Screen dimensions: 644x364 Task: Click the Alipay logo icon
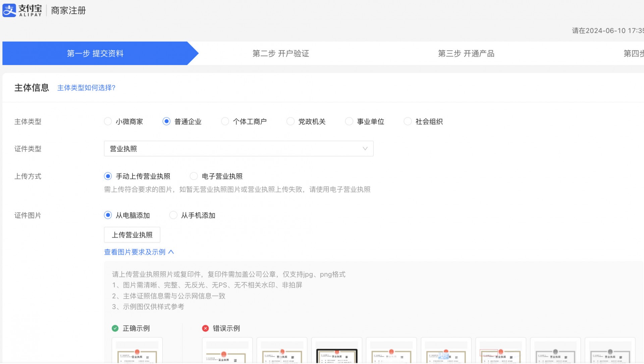point(9,10)
